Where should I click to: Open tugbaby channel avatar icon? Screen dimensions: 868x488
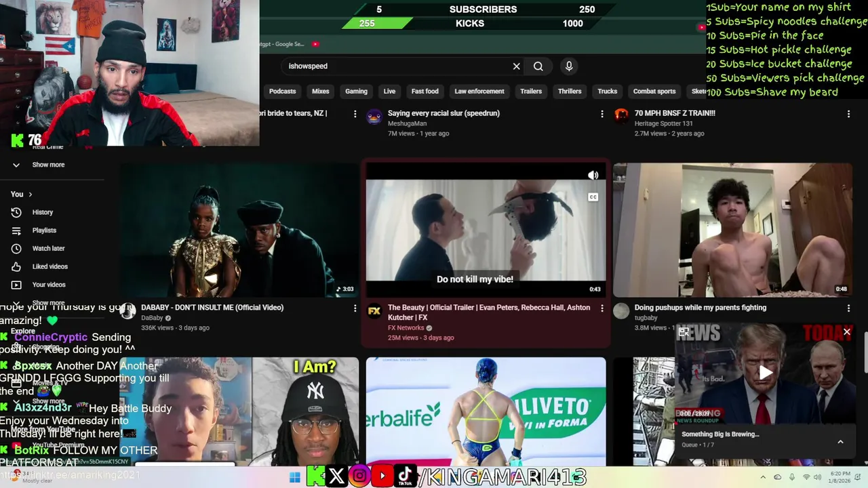pos(621,311)
